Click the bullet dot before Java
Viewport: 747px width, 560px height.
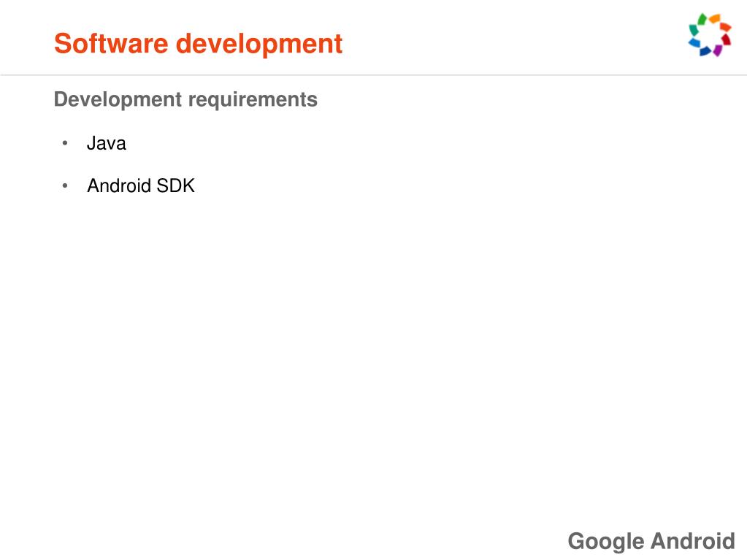(65, 143)
